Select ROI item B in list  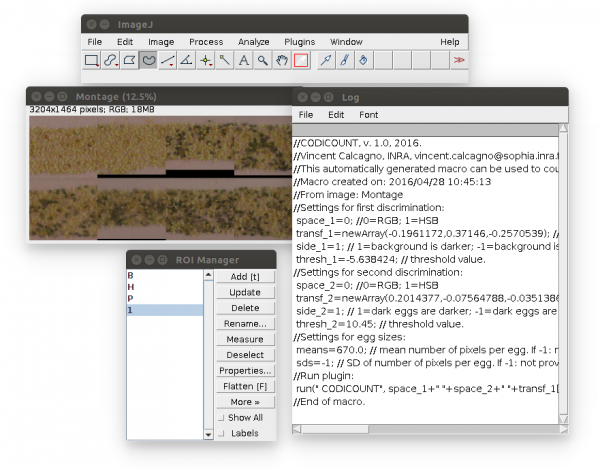pos(165,275)
